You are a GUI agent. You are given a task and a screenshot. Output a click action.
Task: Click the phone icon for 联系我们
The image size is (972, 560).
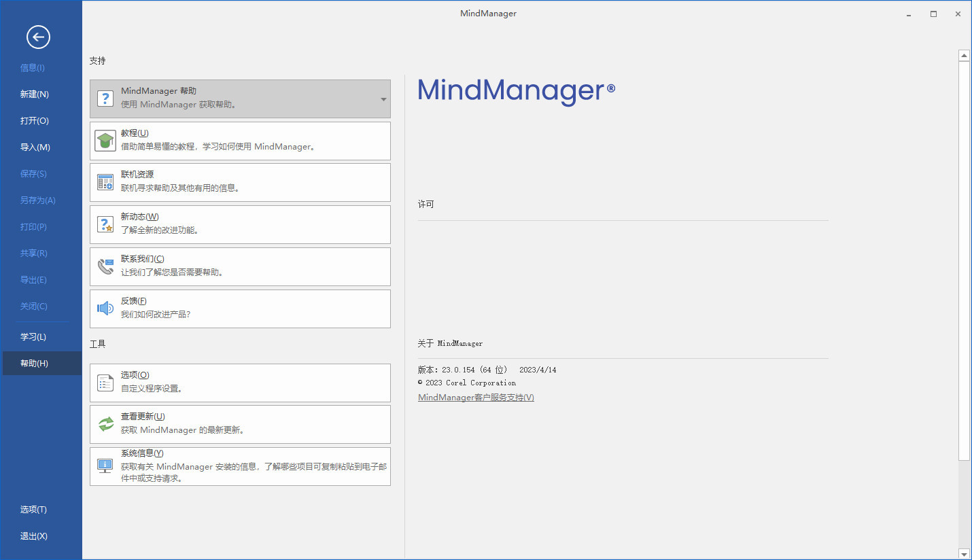click(x=105, y=266)
